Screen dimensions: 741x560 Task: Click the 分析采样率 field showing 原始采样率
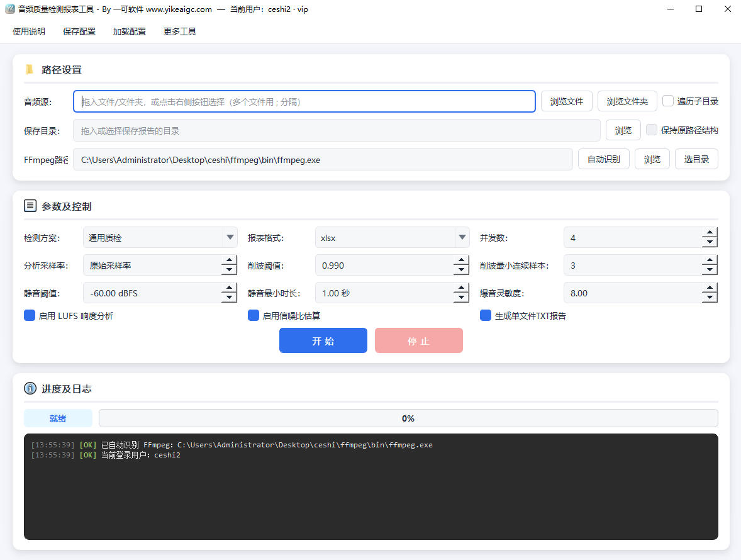point(152,266)
